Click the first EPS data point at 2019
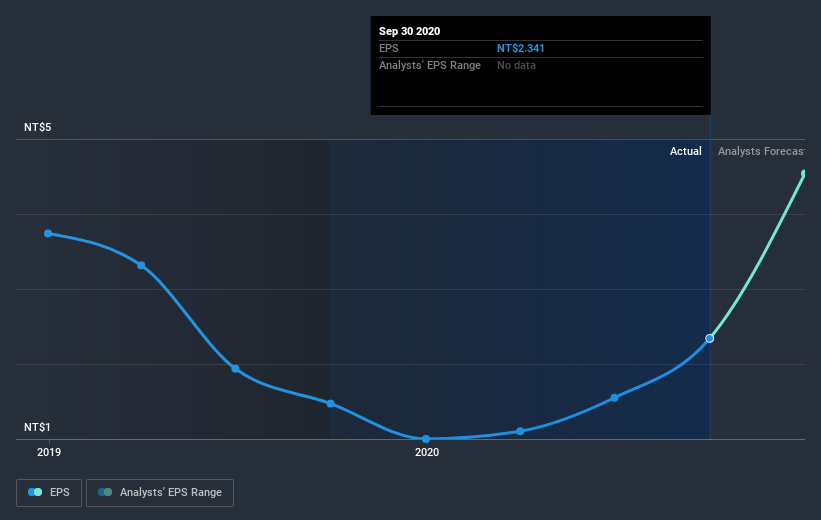Viewport: 821px width, 520px height. pos(48,233)
